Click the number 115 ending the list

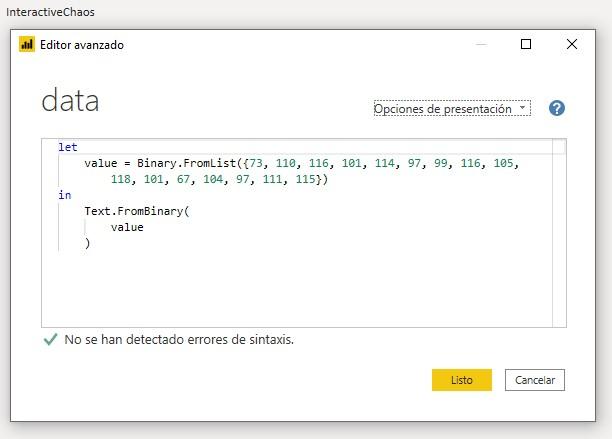[x=305, y=179]
